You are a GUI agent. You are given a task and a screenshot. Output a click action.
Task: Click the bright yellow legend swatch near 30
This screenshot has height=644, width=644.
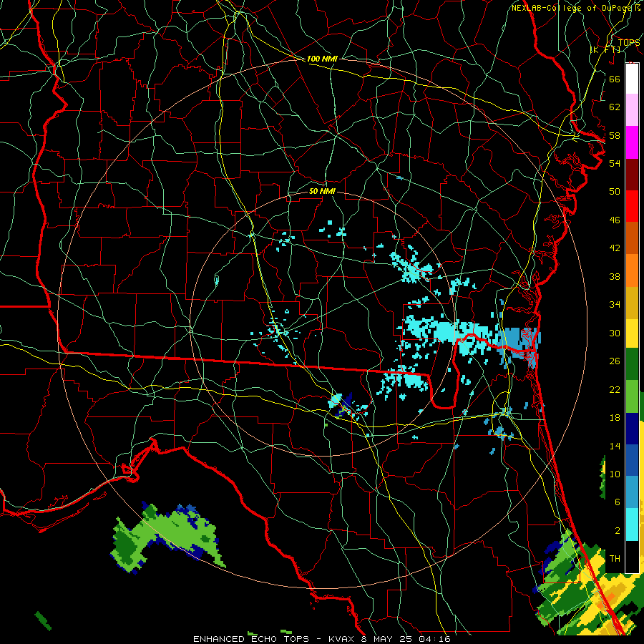pos(632,334)
